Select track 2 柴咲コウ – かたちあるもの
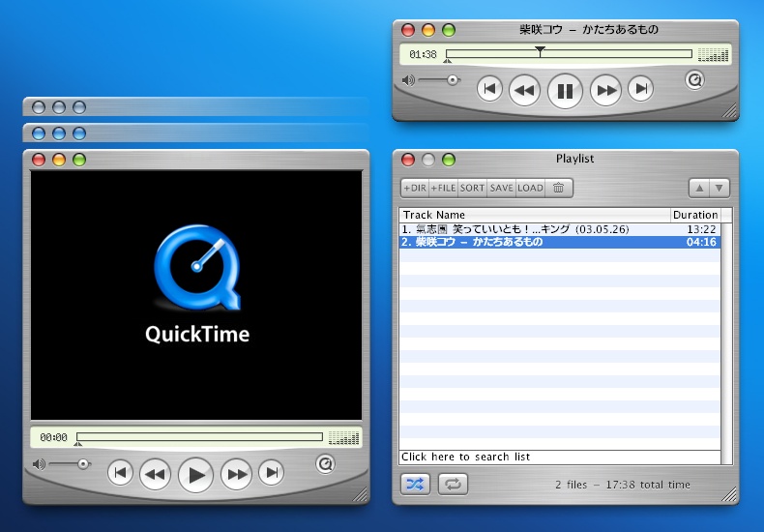The height and width of the screenshot is (532, 764). [559, 242]
